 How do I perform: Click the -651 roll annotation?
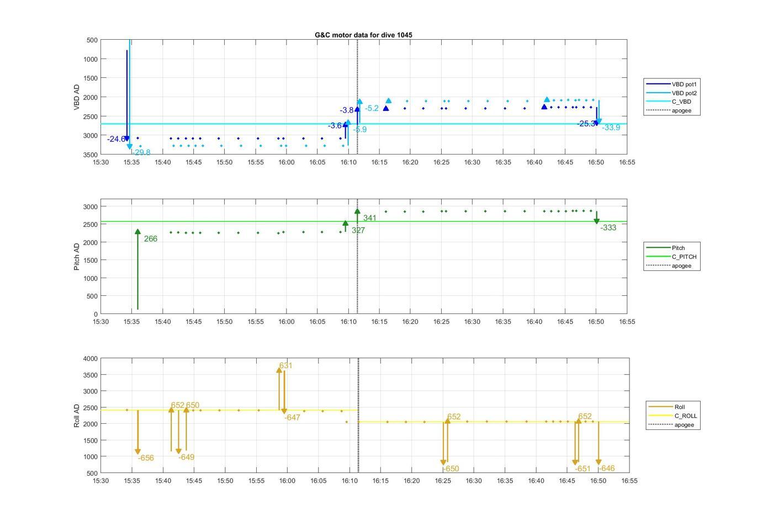pyautogui.click(x=583, y=469)
